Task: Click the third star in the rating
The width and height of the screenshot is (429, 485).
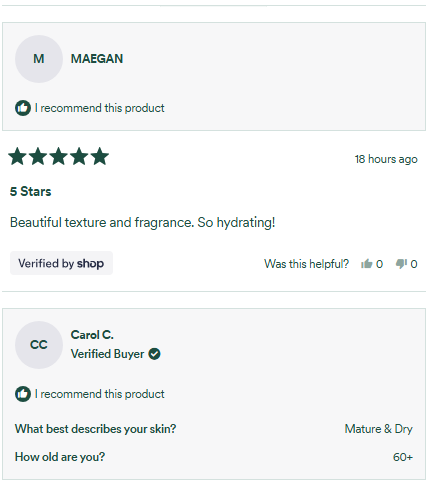Action: tap(59, 156)
